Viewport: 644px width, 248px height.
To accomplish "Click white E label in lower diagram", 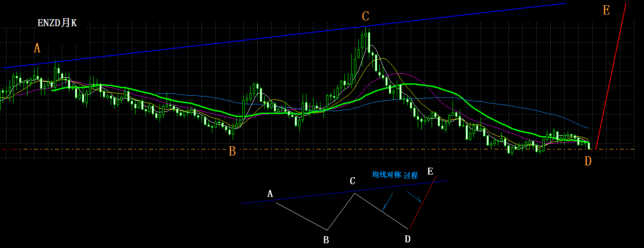I will pyautogui.click(x=430, y=172).
